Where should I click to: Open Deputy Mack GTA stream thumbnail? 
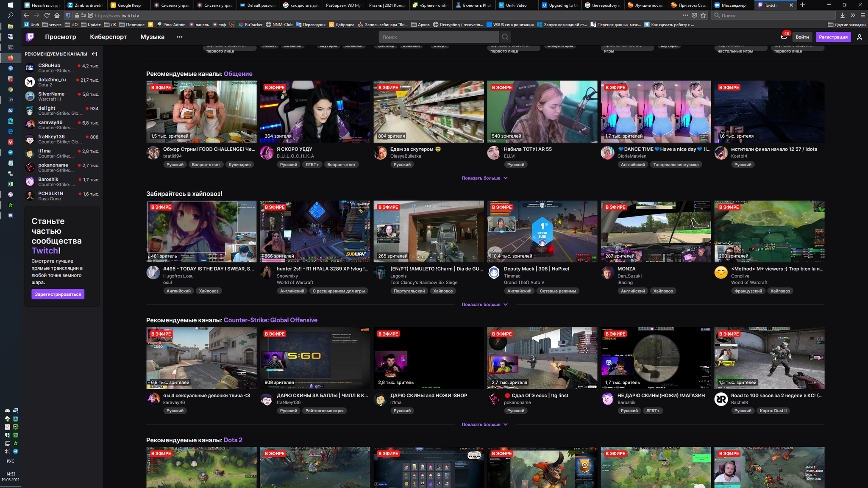click(x=542, y=231)
